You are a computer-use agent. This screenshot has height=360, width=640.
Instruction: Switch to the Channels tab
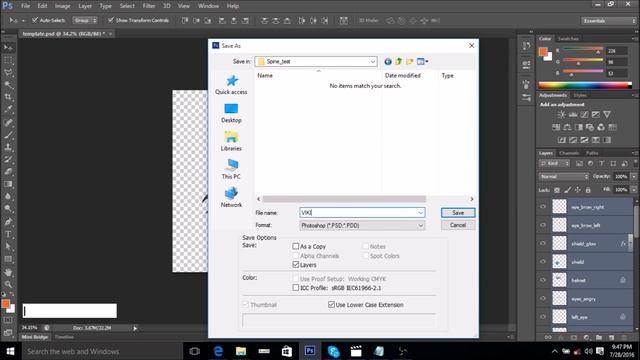point(569,153)
